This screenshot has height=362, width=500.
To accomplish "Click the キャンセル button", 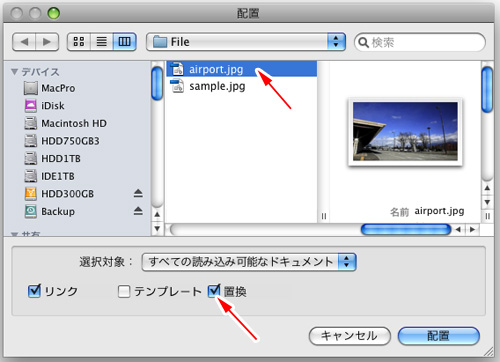I will coord(350,336).
